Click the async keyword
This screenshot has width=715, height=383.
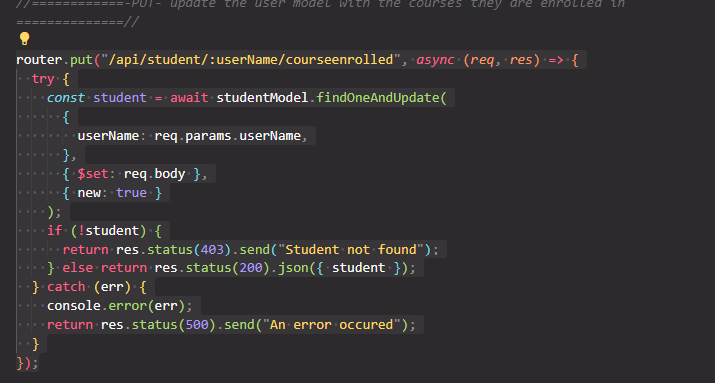coord(435,60)
